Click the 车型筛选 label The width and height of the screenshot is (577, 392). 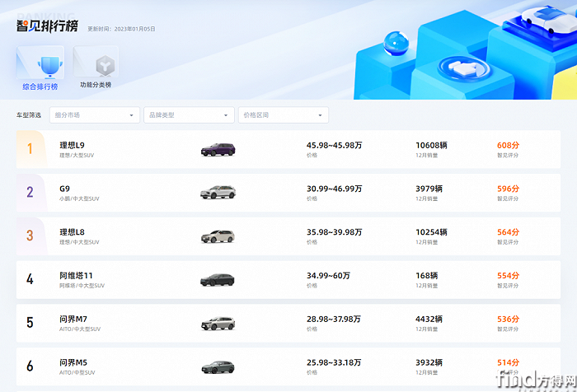tap(29, 115)
